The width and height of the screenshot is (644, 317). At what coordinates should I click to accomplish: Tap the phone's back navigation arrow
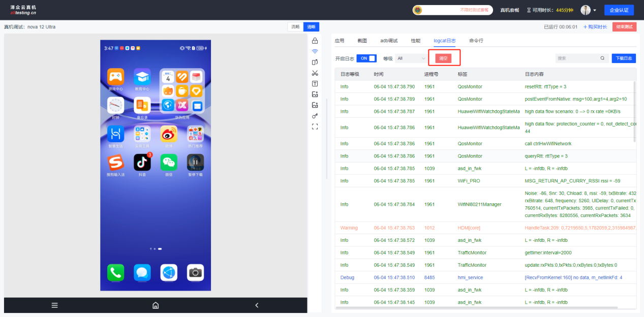257,305
